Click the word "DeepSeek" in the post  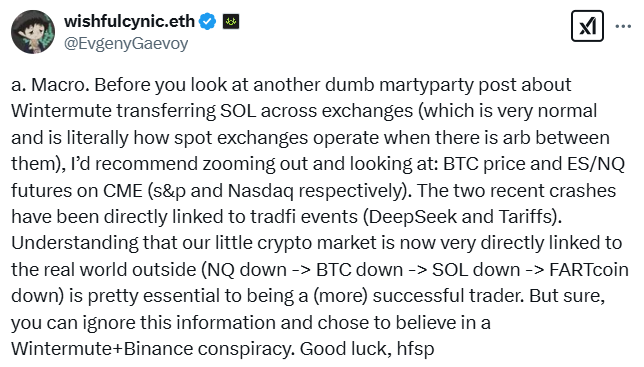413,217
